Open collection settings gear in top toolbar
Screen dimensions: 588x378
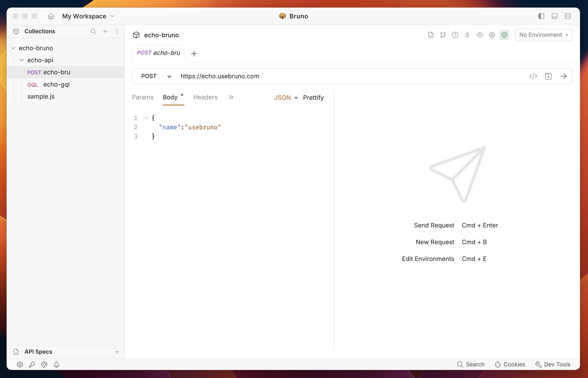click(x=492, y=35)
